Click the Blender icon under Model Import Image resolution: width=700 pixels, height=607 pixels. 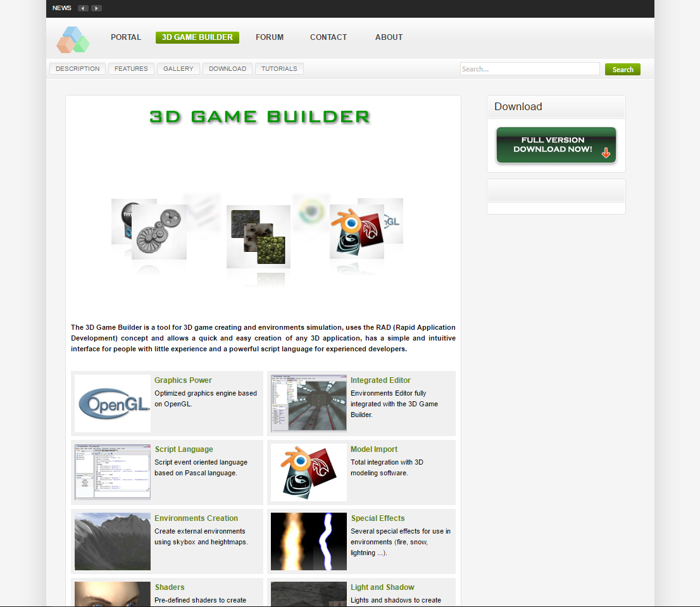coord(308,472)
